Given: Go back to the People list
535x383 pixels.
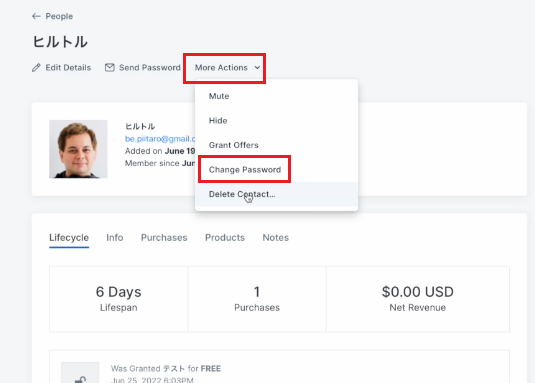Looking at the screenshot, I should click(52, 16).
